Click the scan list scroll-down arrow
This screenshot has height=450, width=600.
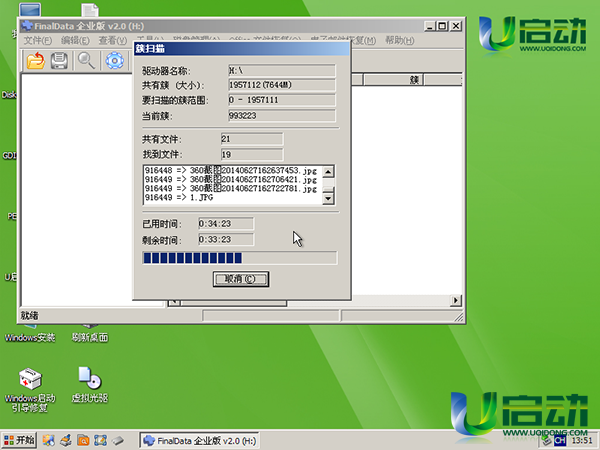point(328,198)
